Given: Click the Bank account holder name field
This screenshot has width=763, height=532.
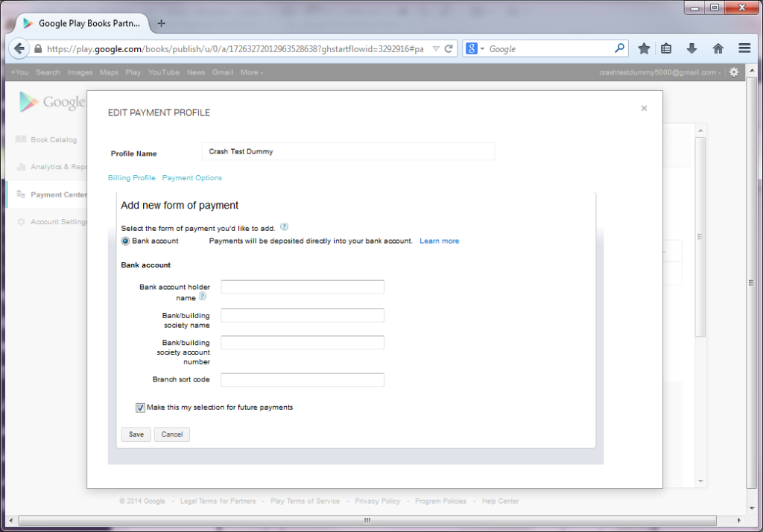Looking at the screenshot, I should coord(303,287).
